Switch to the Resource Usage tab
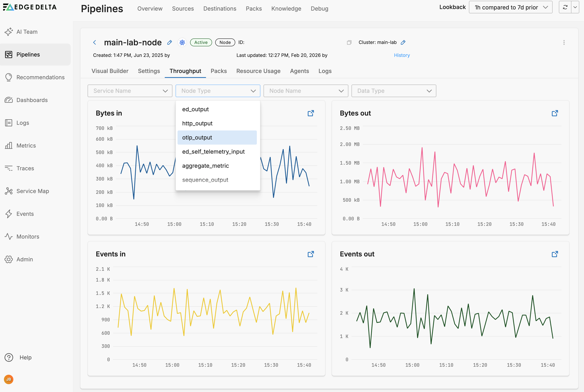Screen dimensions: 584x392 pyautogui.click(x=258, y=71)
